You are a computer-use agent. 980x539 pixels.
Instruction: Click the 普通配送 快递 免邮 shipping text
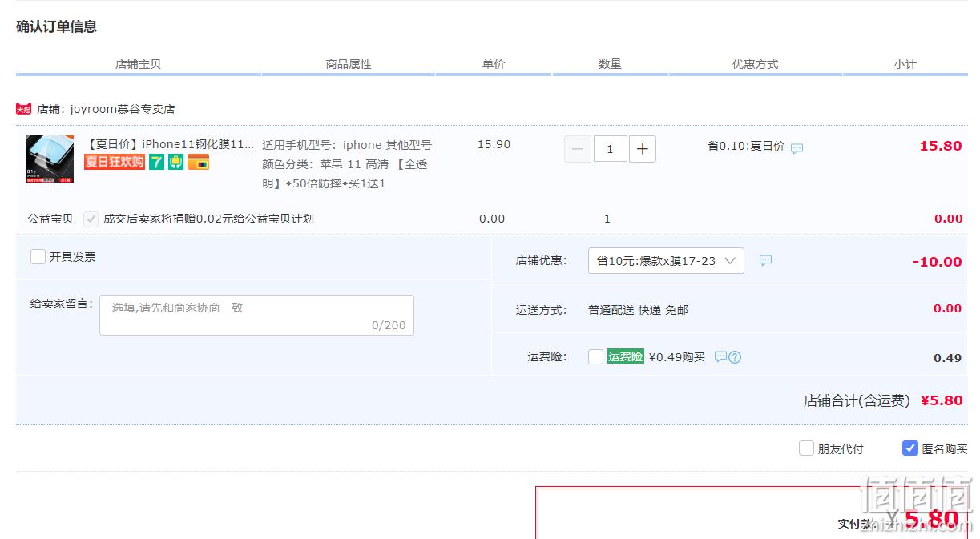(x=638, y=310)
